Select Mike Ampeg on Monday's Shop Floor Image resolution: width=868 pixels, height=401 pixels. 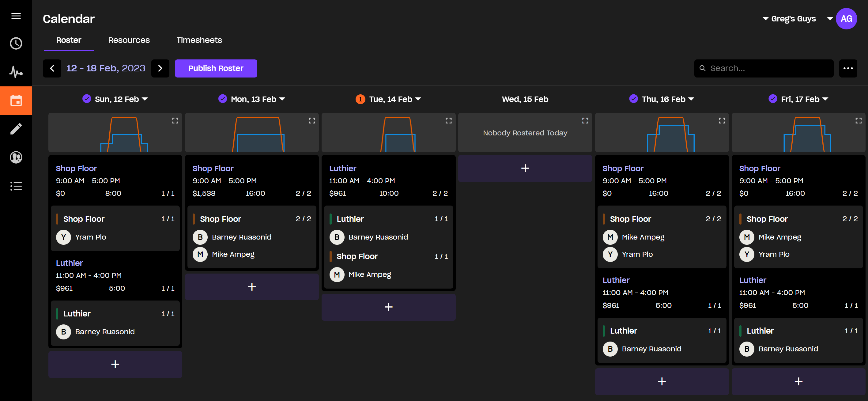coord(223,254)
